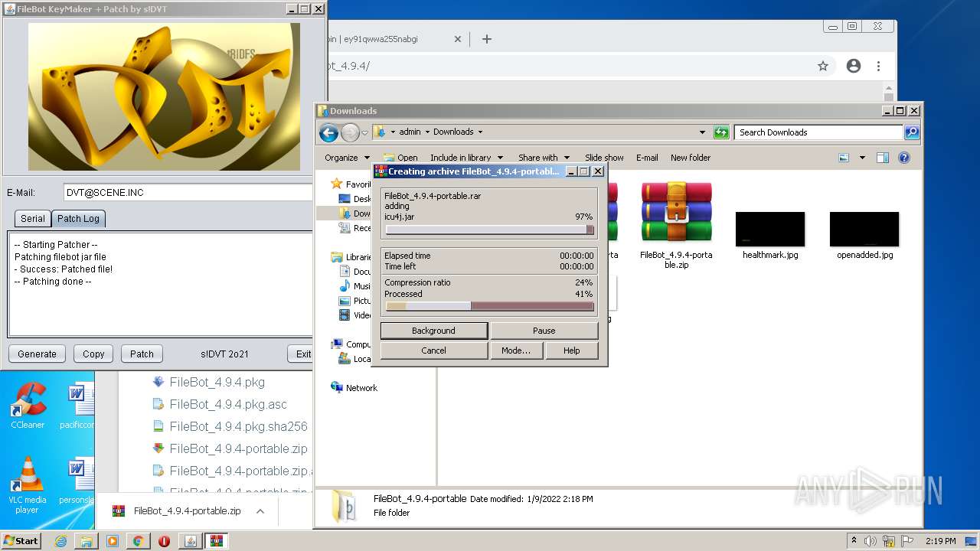The width and height of the screenshot is (980, 551).
Task: Expand the Include in library dropdown
Action: [x=466, y=158]
